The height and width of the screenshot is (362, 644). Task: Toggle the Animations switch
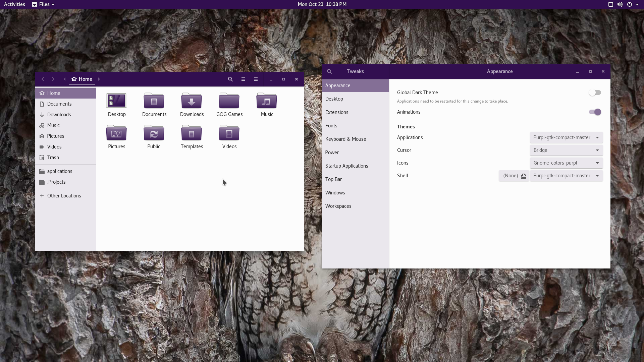(x=595, y=112)
